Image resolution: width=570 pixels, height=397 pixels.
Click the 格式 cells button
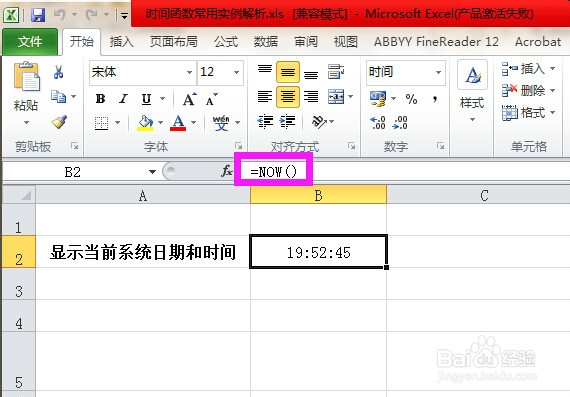528,113
